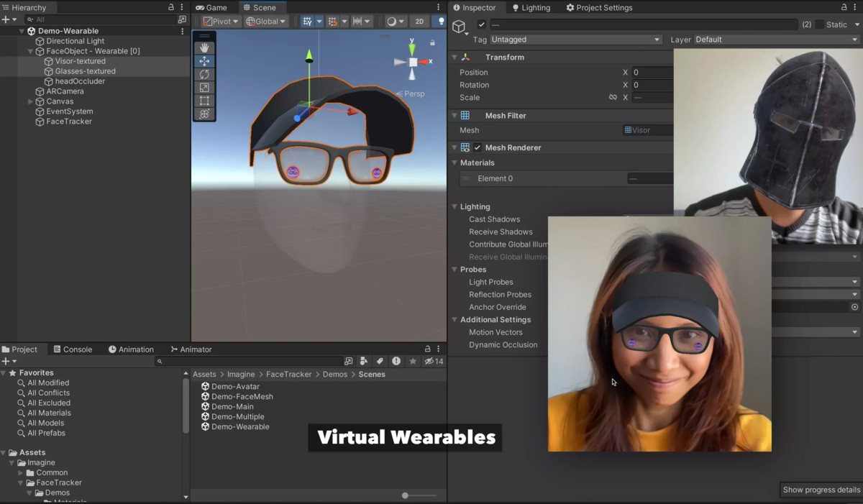Toggle scene lighting with the bulb icon
This screenshot has width=863, height=504.
[441, 22]
